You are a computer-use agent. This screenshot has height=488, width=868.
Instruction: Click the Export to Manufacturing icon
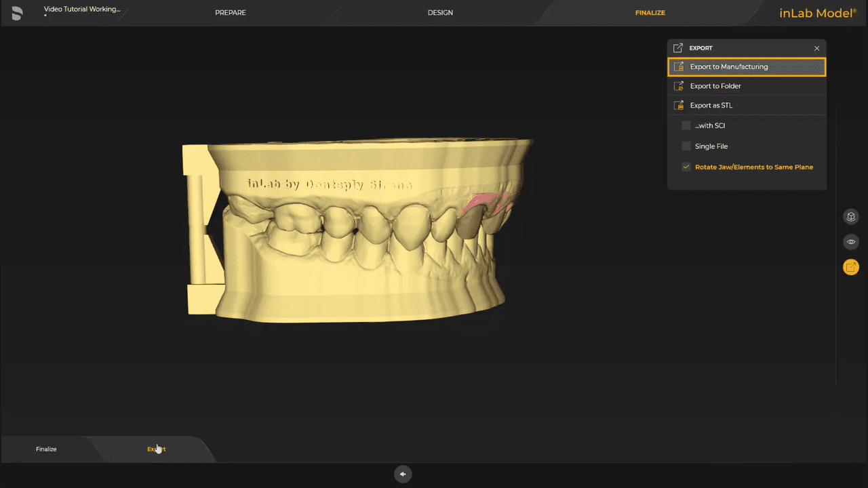point(678,66)
